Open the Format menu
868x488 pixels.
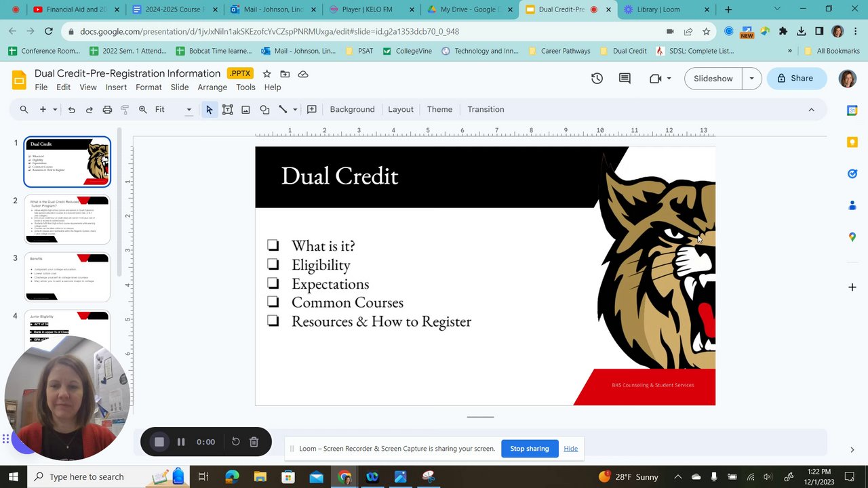click(149, 87)
